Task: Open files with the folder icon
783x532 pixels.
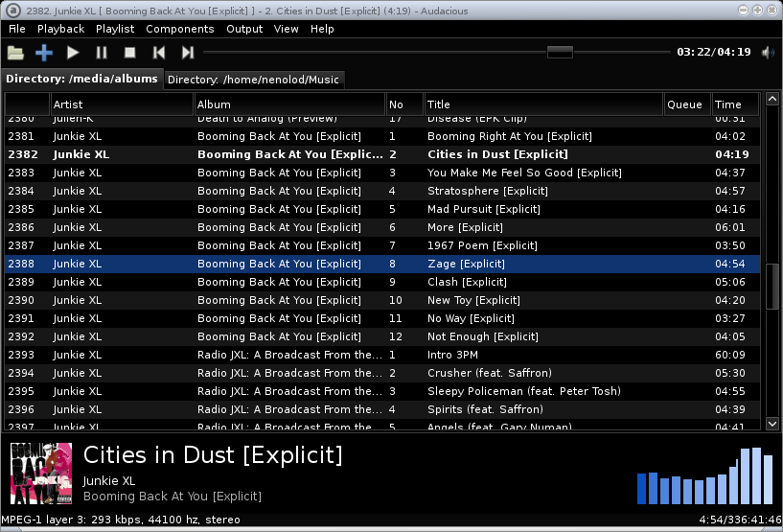Action: click(x=15, y=53)
